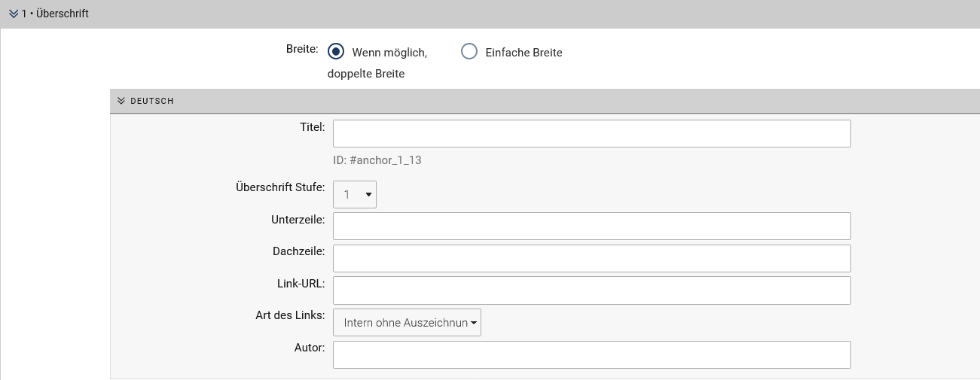Click the DEUTSCH language header label
The width and height of the screenshot is (980, 380).
tap(152, 101)
